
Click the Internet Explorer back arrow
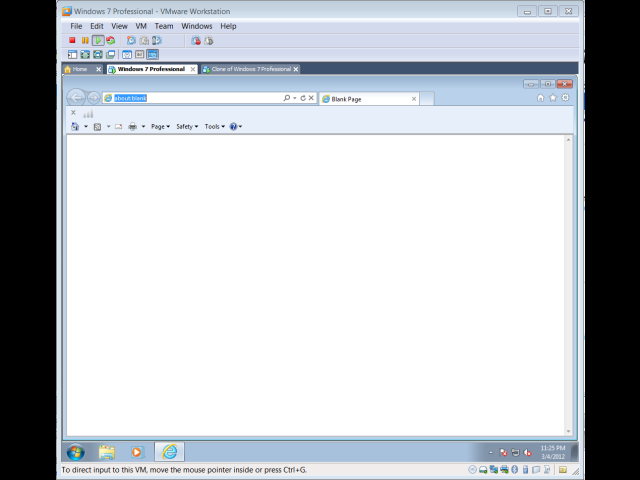[76, 98]
